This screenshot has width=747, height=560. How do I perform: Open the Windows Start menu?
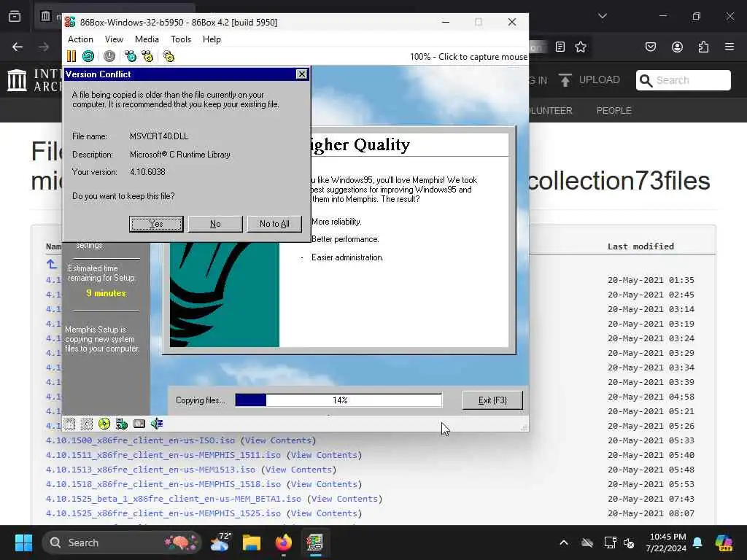[23, 542]
